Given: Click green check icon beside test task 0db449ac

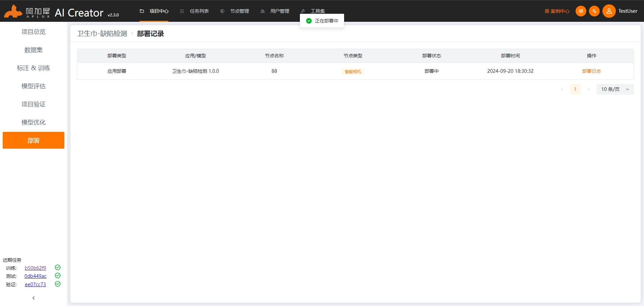Looking at the screenshot, I should pyautogui.click(x=58, y=275).
